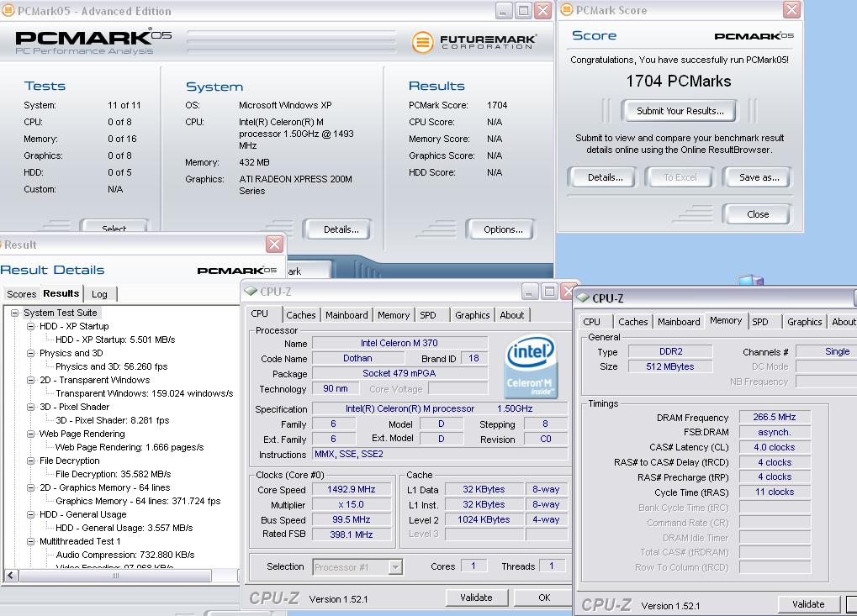The height and width of the screenshot is (616, 857).
Task: Open the Processor selection dropdown
Action: 395,567
